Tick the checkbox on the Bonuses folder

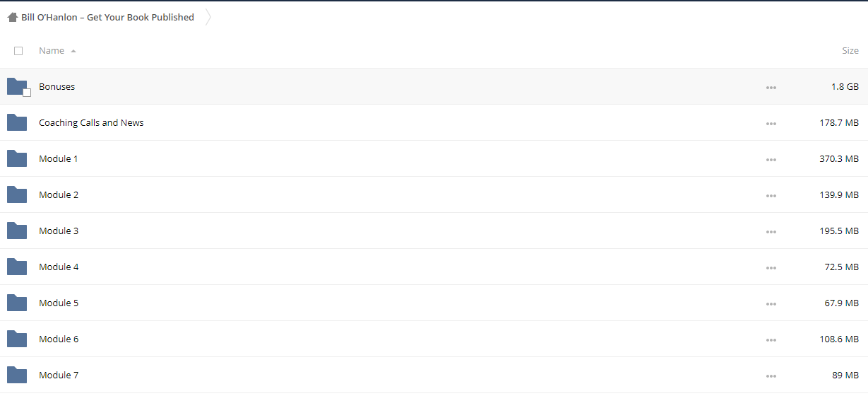tap(27, 93)
